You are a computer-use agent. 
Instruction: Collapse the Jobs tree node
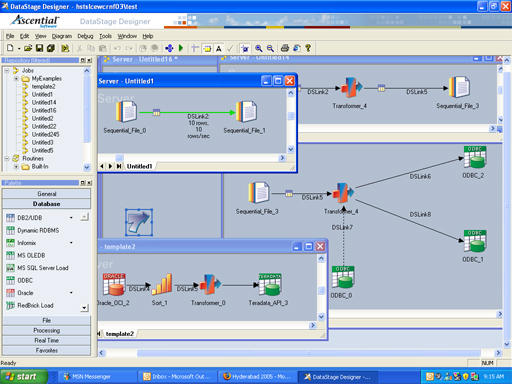pyautogui.click(x=7, y=70)
